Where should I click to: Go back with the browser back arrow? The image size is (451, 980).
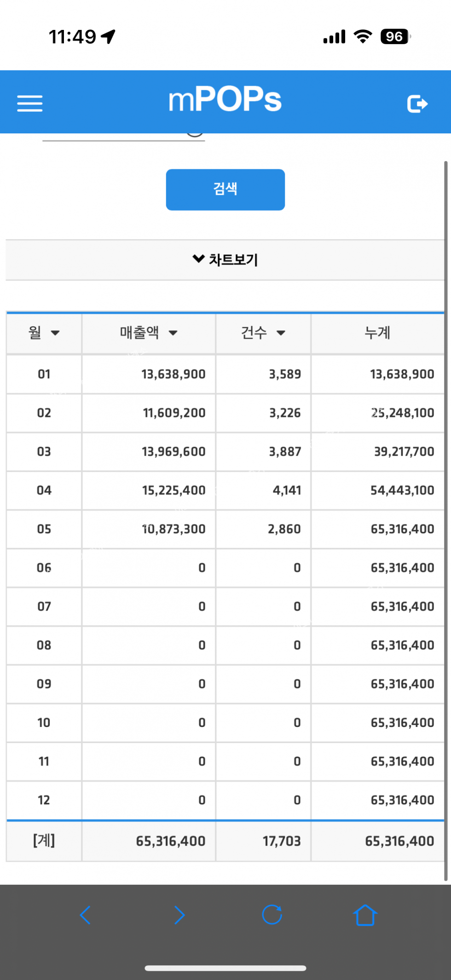[85, 915]
